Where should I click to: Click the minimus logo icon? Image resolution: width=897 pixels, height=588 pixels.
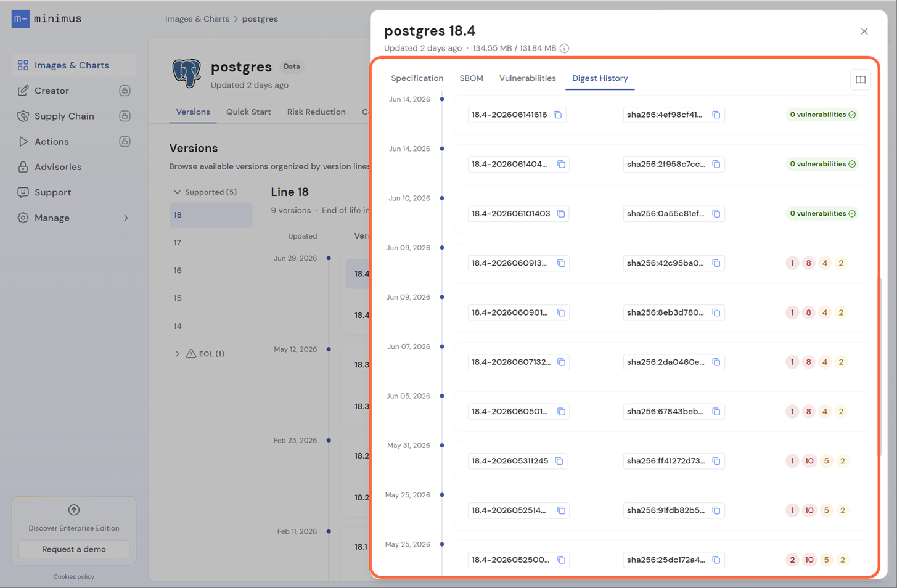click(x=20, y=18)
